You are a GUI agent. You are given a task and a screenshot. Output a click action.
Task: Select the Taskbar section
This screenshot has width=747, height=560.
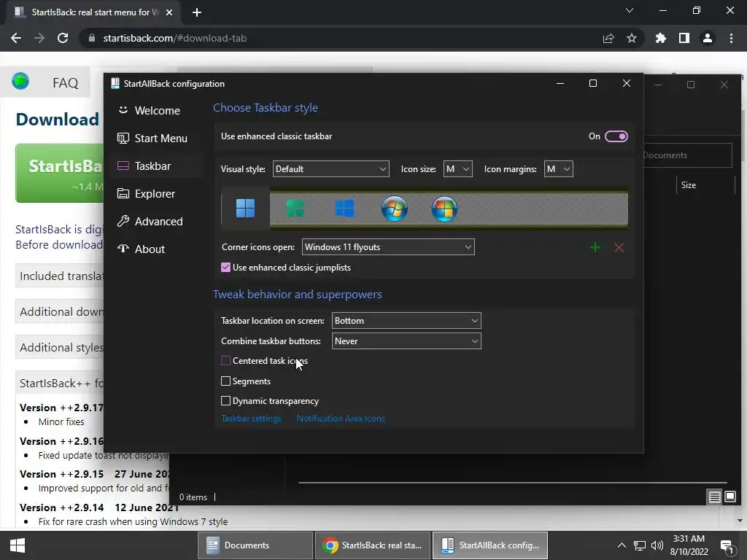(156, 166)
